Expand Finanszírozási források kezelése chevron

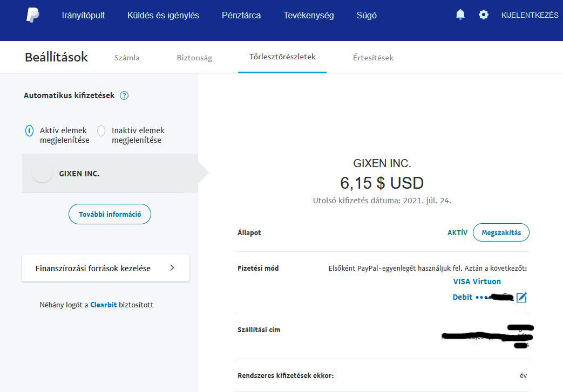(x=172, y=268)
